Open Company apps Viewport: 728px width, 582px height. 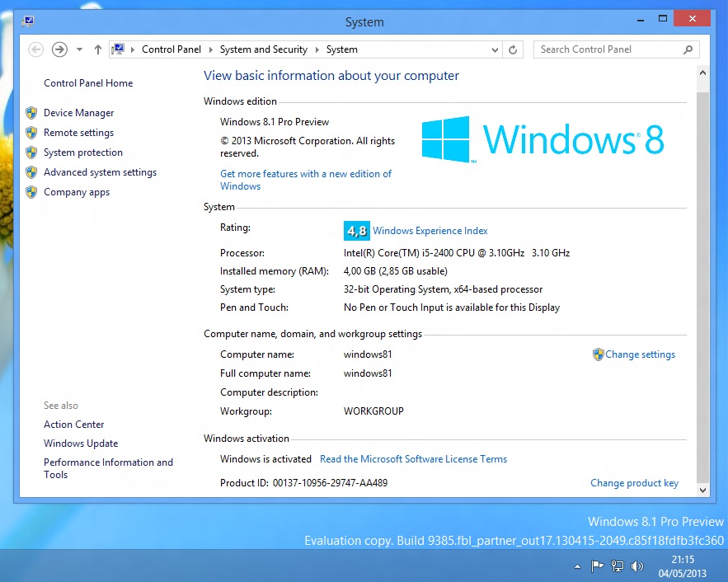click(76, 191)
